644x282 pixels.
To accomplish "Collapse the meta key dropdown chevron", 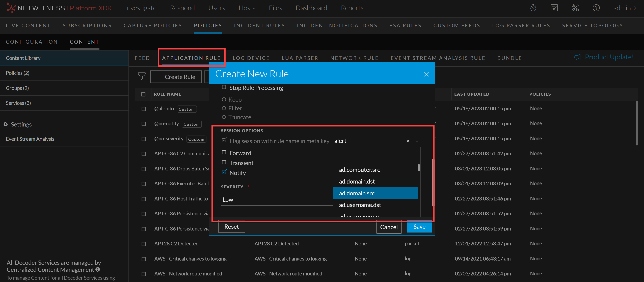I will (x=417, y=141).
